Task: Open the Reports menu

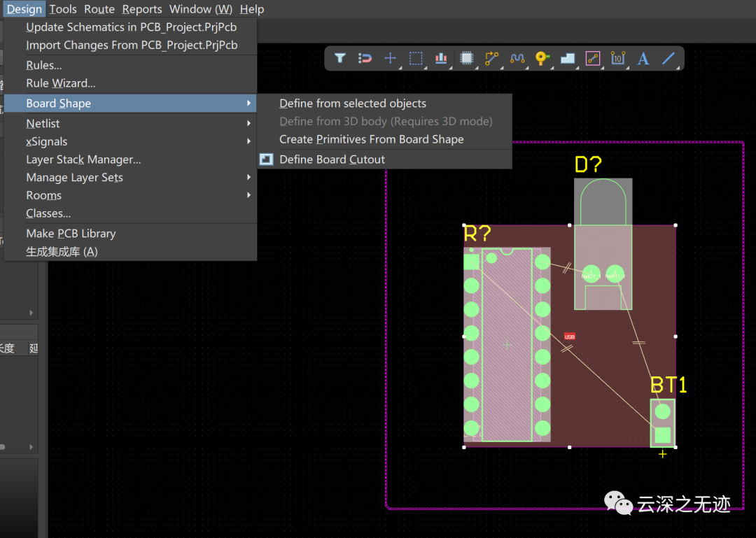Action: coord(141,9)
